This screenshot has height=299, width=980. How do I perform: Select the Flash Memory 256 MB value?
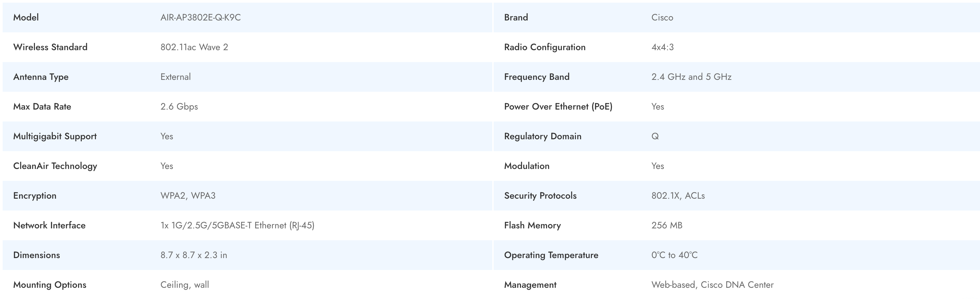click(x=667, y=225)
